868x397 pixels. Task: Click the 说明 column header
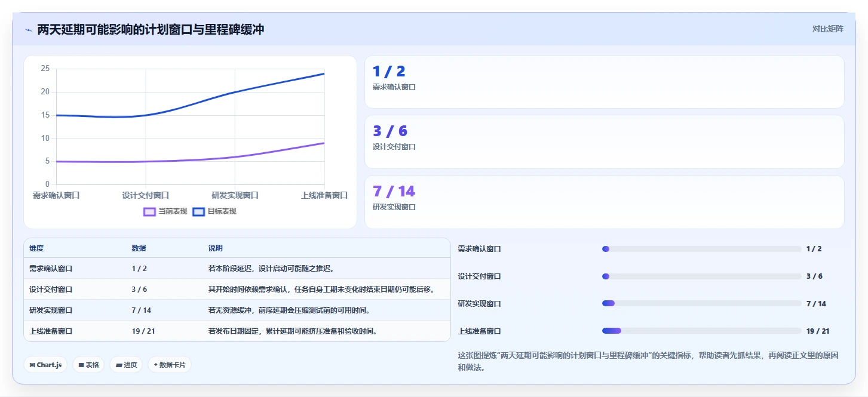(x=216, y=248)
